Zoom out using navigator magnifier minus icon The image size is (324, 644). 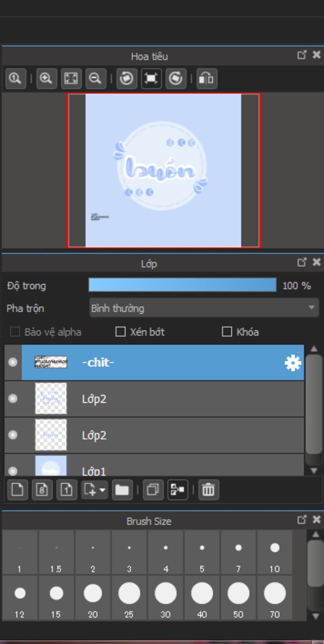click(96, 78)
